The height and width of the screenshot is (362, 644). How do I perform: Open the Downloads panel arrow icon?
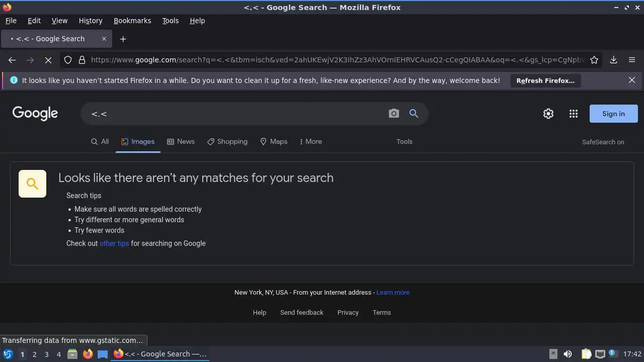(614, 60)
